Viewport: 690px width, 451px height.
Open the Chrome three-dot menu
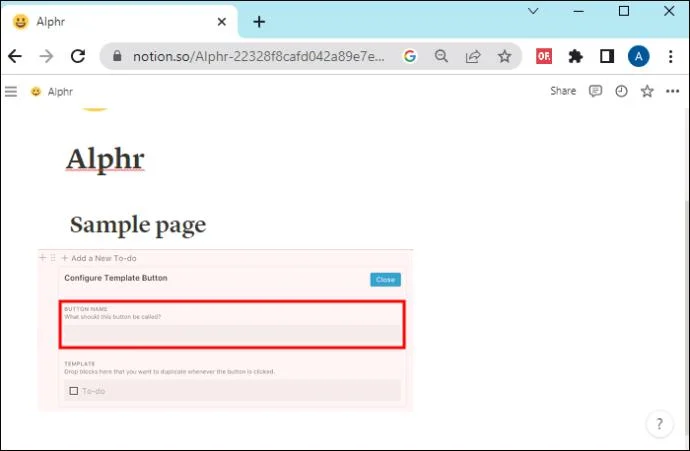[670, 56]
